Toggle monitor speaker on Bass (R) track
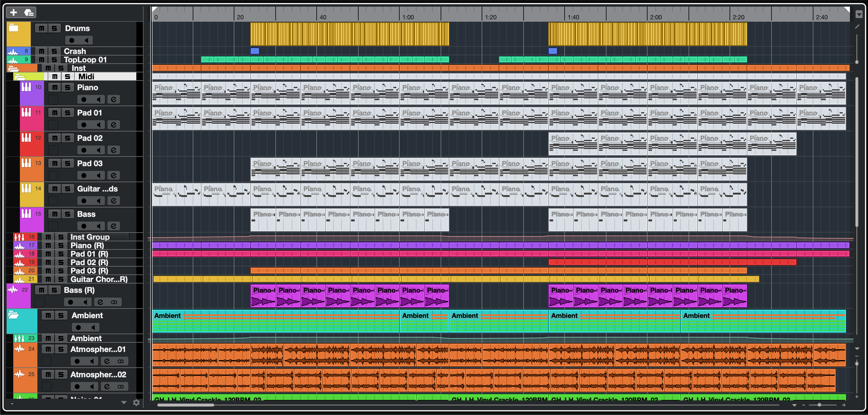Image resolution: width=868 pixels, height=415 pixels. (x=86, y=302)
